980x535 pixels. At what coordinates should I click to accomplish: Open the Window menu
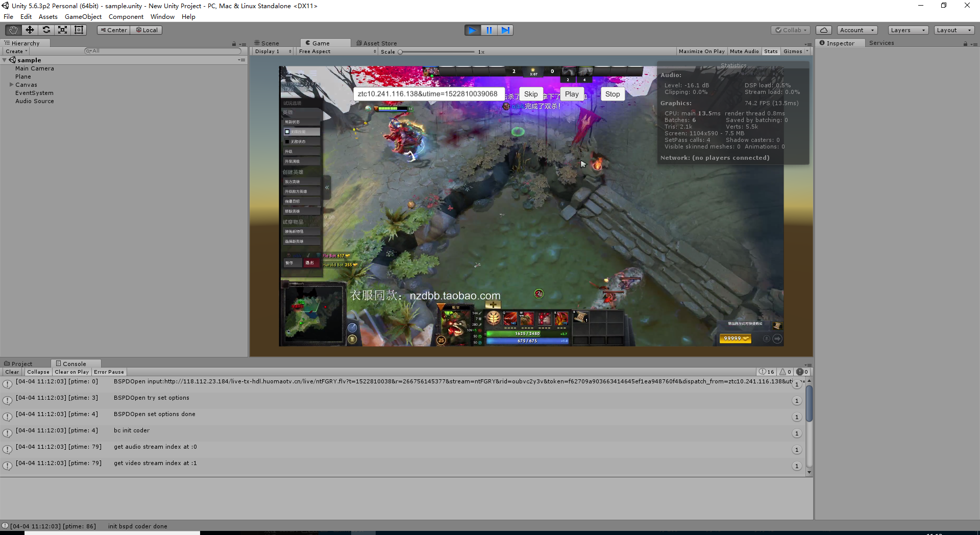pos(162,17)
